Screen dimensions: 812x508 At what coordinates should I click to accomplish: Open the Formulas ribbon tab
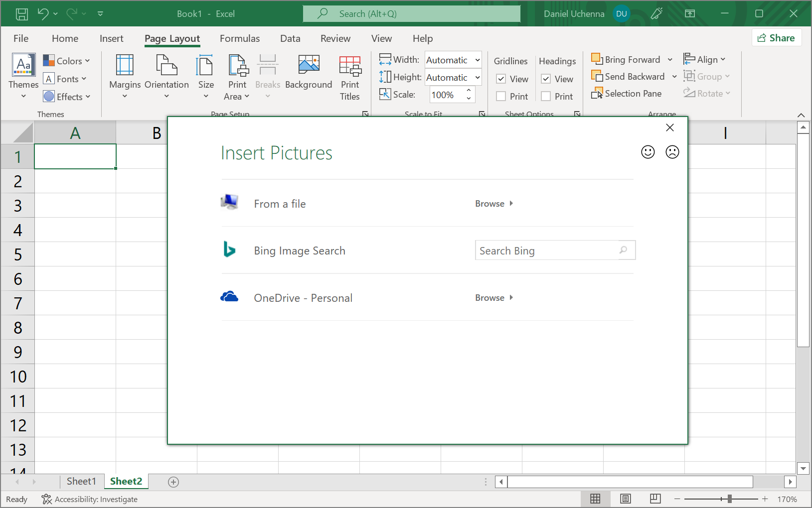click(240, 38)
